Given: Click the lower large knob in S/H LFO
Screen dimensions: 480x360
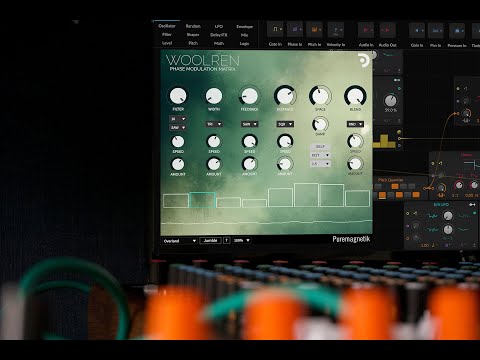Looking at the screenshot, I should coord(448,229).
